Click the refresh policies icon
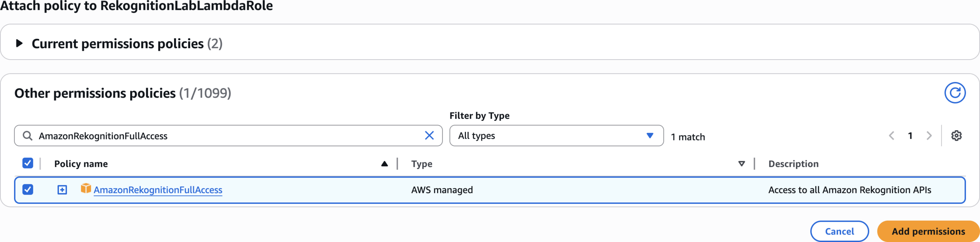 955,93
